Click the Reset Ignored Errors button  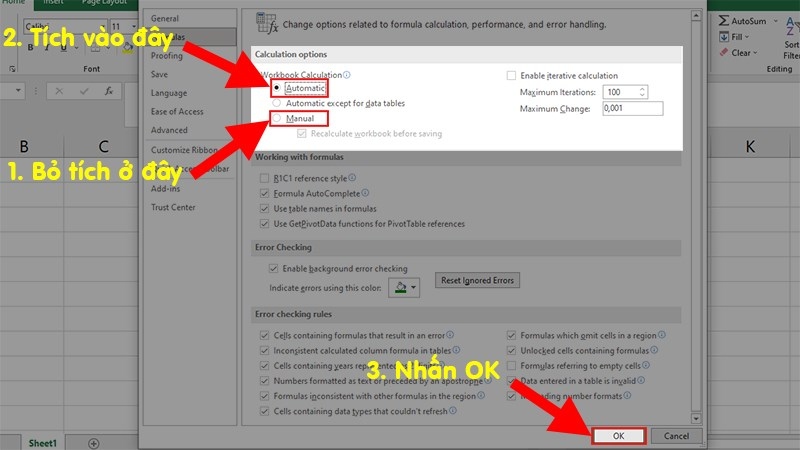(477, 280)
